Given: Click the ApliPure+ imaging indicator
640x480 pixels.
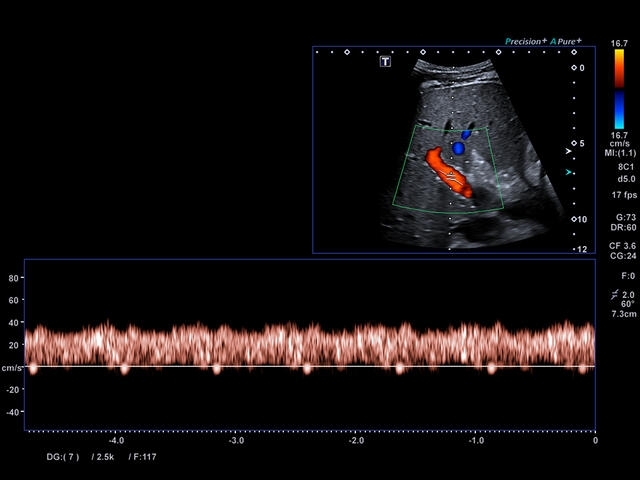Looking at the screenshot, I should tap(570, 42).
